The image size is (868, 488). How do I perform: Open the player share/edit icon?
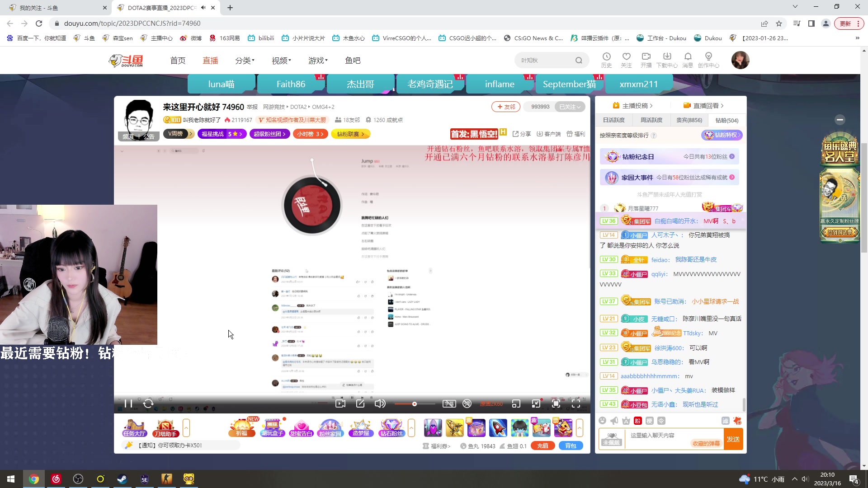(360, 404)
